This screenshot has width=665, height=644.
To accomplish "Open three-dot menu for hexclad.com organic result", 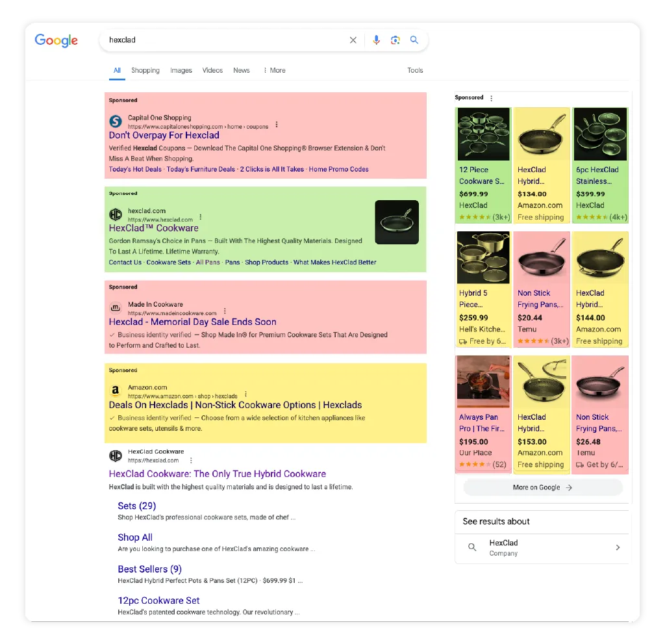I will 191,461.
